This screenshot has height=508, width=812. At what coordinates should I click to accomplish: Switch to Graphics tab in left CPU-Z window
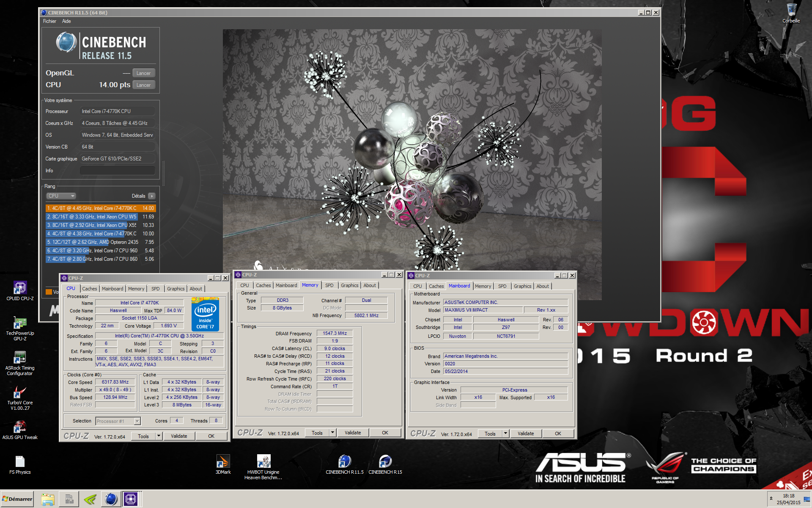click(x=176, y=289)
